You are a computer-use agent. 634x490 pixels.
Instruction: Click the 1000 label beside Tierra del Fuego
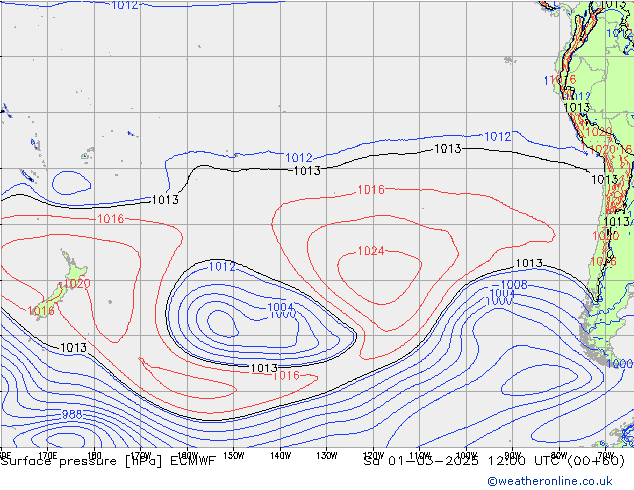click(620, 364)
